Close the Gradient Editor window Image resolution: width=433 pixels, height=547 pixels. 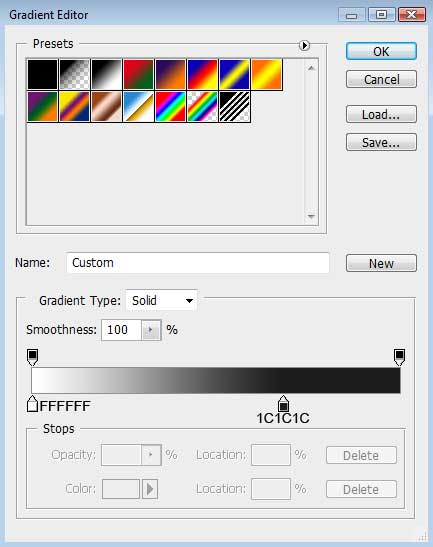coord(412,15)
